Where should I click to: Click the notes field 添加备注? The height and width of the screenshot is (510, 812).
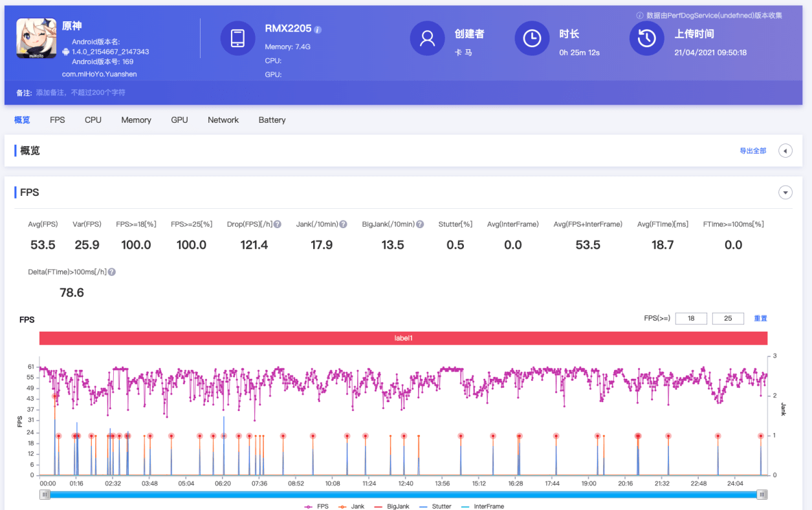(81, 93)
